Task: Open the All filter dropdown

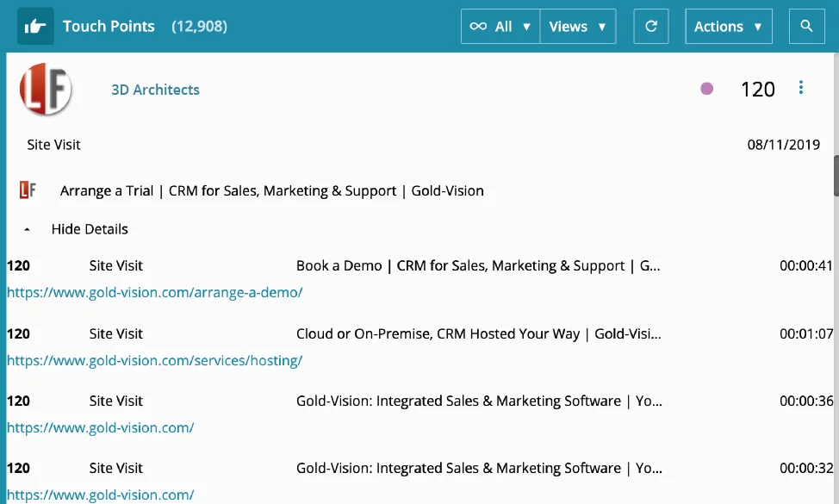Action: pos(500,26)
